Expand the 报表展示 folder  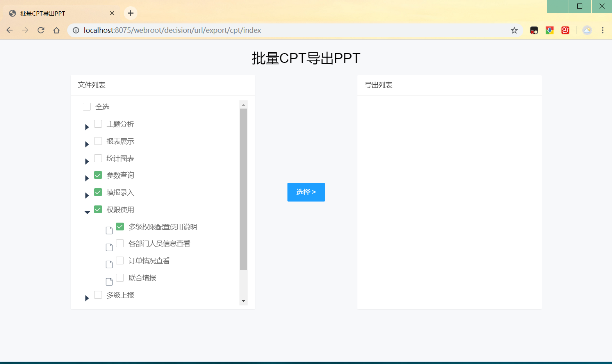click(x=87, y=144)
